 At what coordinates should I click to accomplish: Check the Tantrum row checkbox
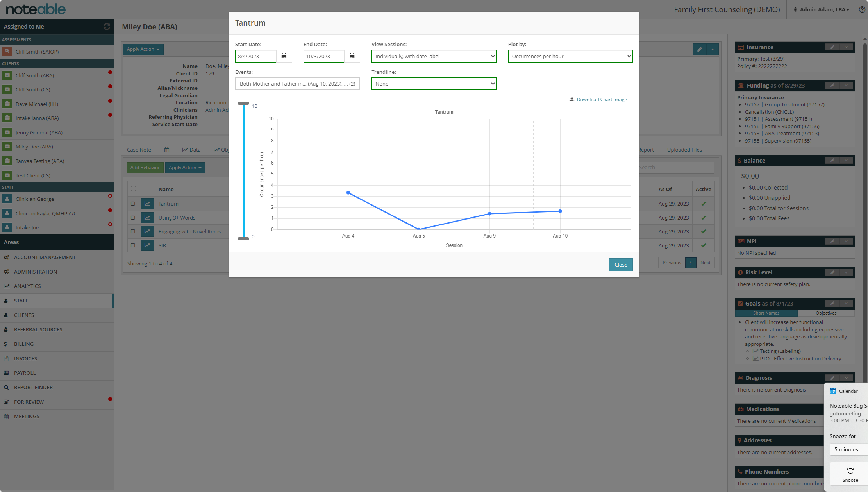(x=133, y=204)
